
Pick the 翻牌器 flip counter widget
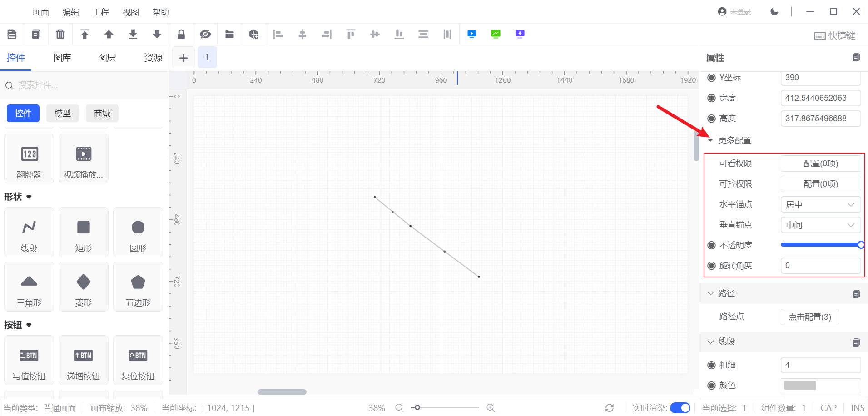pos(29,158)
